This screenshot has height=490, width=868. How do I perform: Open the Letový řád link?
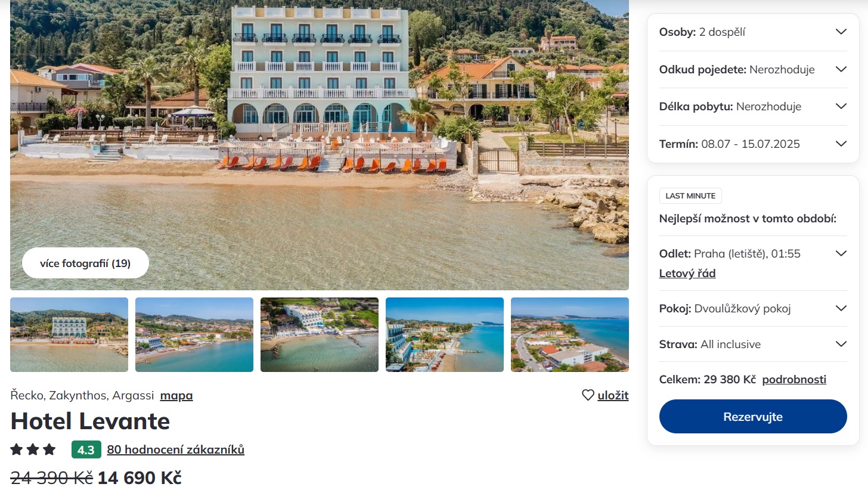pyautogui.click(x=687, y=274)
